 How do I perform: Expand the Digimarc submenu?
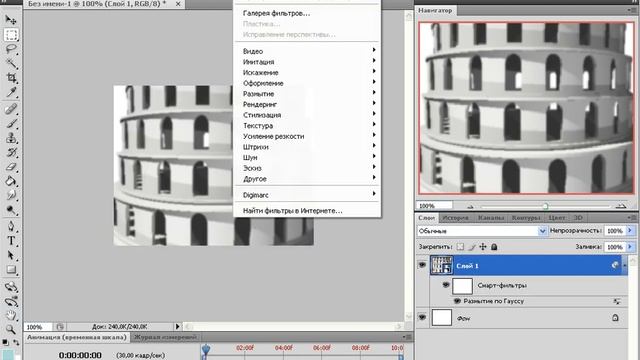307,195
